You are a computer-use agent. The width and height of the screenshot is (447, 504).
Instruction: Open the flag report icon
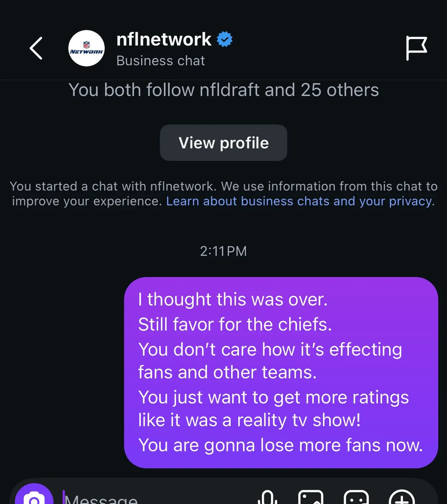[x=416, y=48]
